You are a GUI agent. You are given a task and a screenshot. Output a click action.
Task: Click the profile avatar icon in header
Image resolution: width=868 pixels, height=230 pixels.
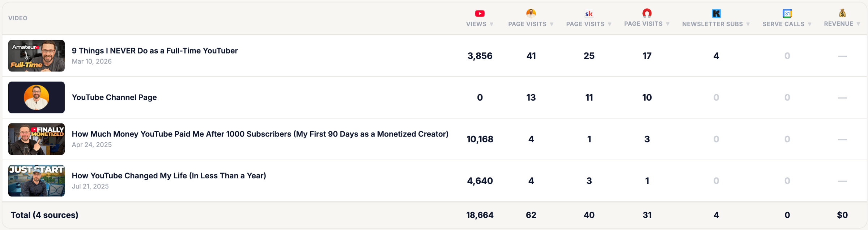coord(531,13)
